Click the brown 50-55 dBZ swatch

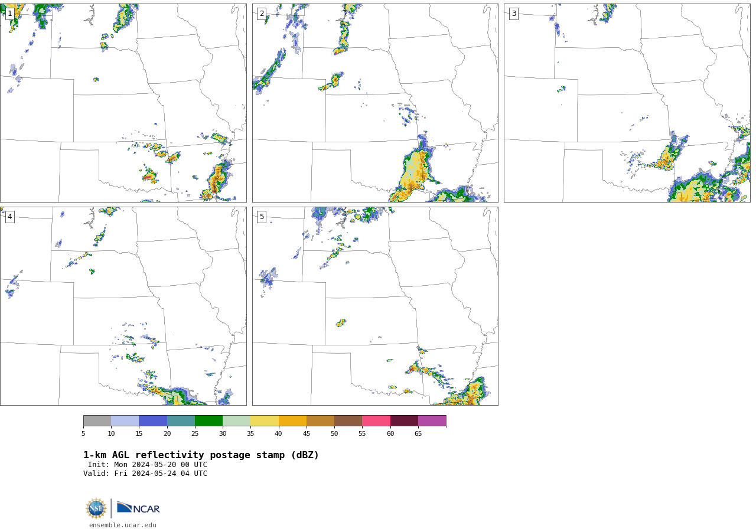point(348,421)
